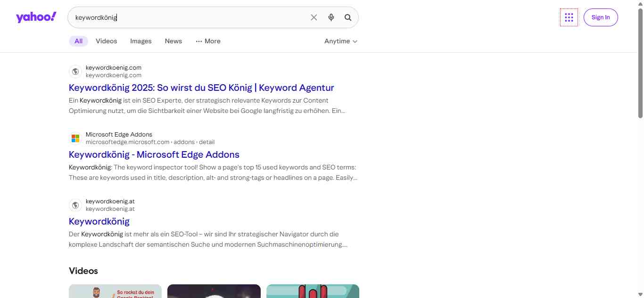Click the scrollbar down arrow
This screenshot has height=298, width=644.
pos(640,294)
